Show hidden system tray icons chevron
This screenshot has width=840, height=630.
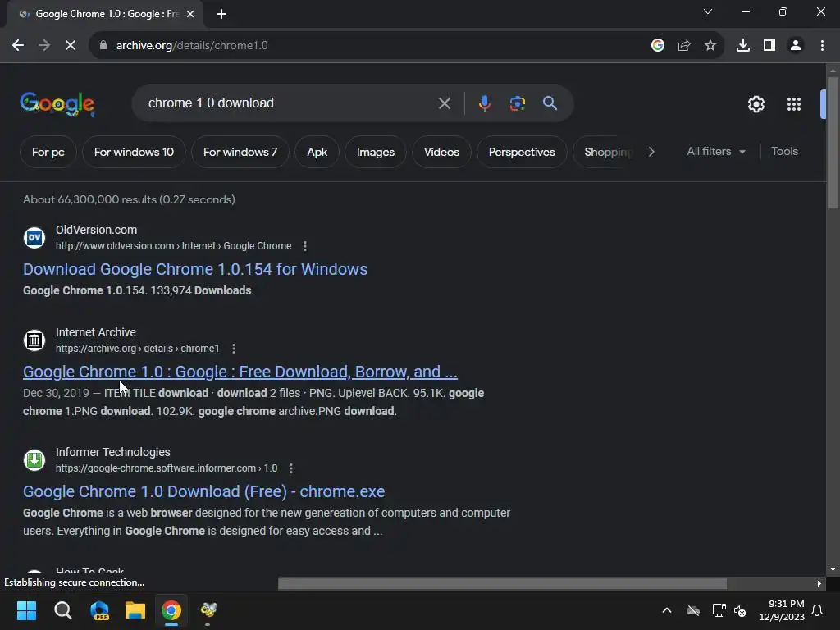(x=666, y=610)
